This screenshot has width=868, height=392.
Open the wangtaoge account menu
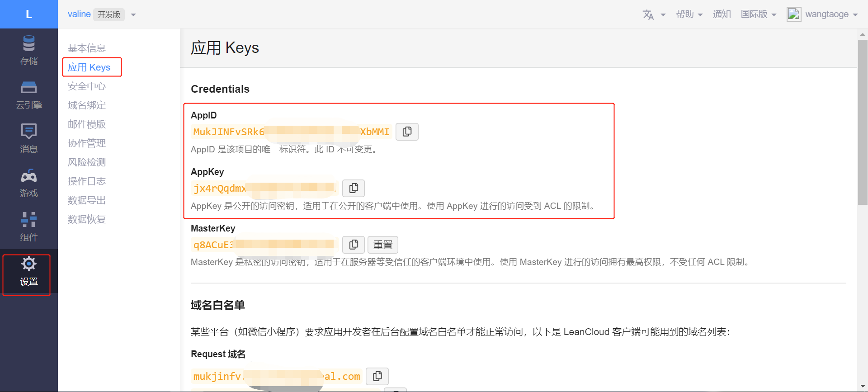point(822,14)
